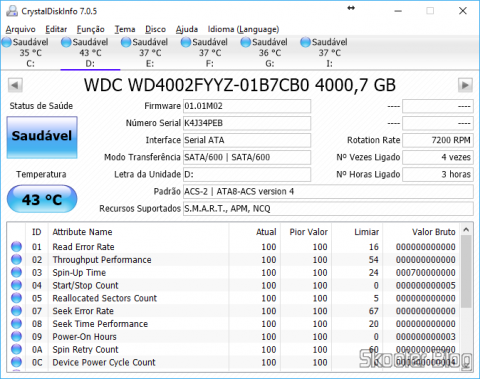Click raw value 000700000000 of Spin-Up Time
Viewport: 480px width, 379px height.
pyautogui.click(x=426, y=272)
